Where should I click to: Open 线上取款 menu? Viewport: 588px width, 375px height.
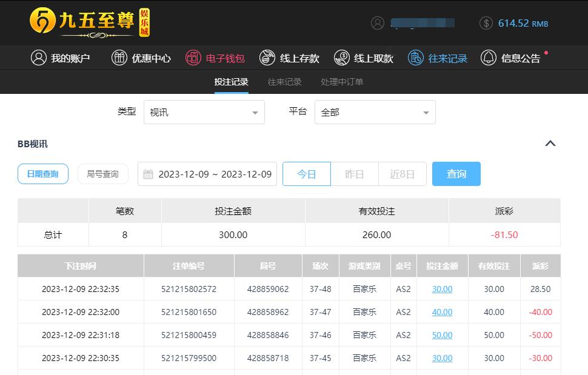pyautogui.click(x=363, y=58)
